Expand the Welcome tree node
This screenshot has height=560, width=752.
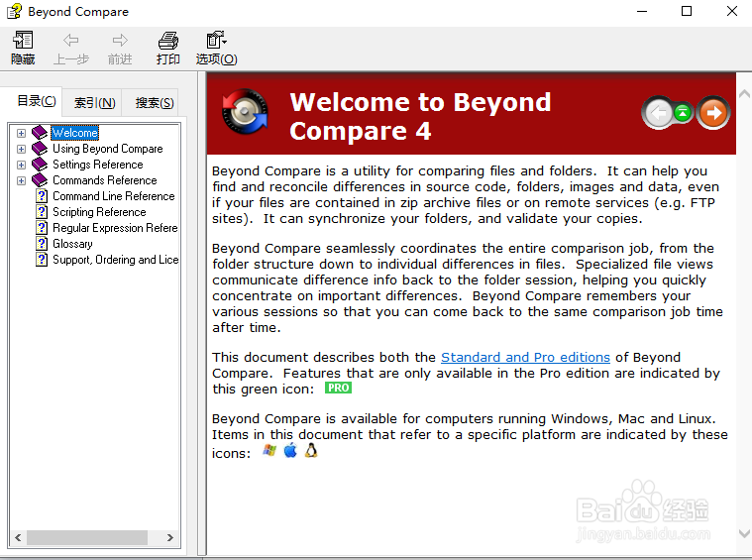21,133
